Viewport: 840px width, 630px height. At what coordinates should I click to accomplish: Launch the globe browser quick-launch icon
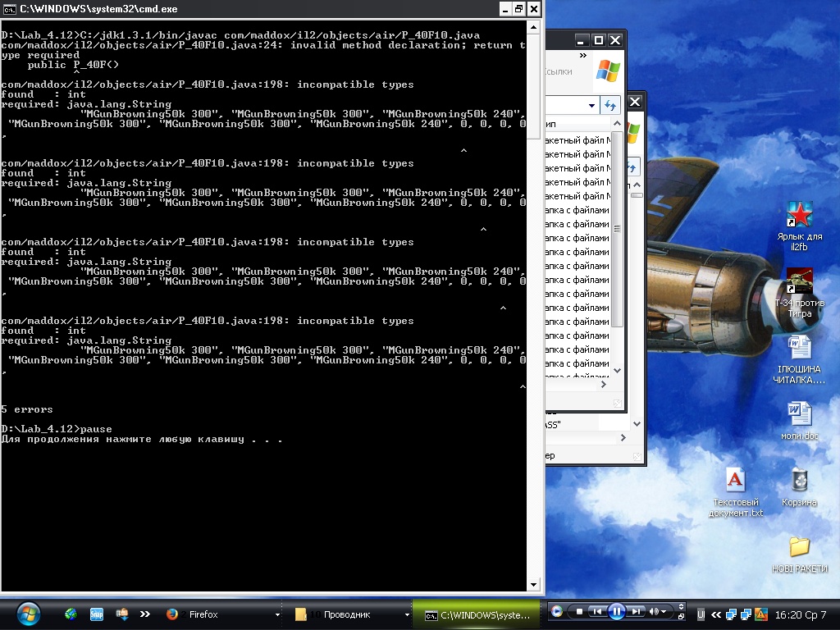(71, 614)
